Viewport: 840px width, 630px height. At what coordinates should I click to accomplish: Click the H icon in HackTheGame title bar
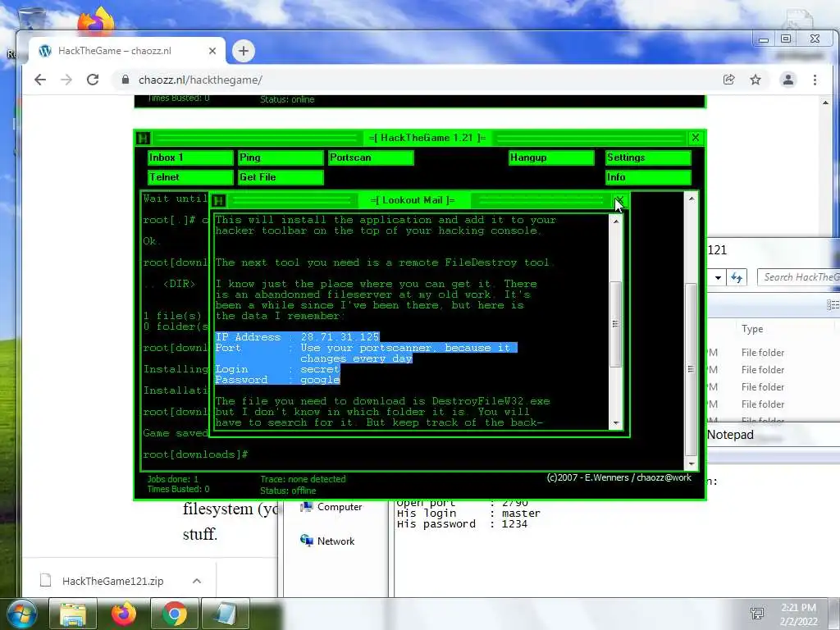143,138
